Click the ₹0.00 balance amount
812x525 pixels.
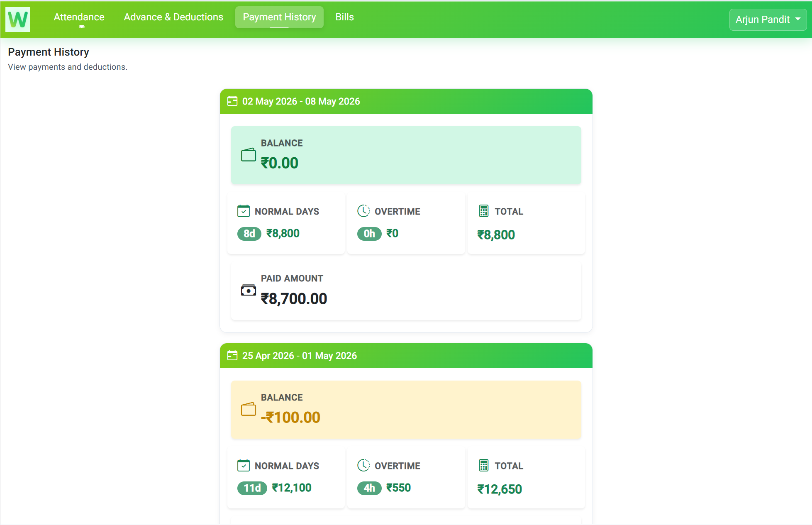[x=279, y=163]
